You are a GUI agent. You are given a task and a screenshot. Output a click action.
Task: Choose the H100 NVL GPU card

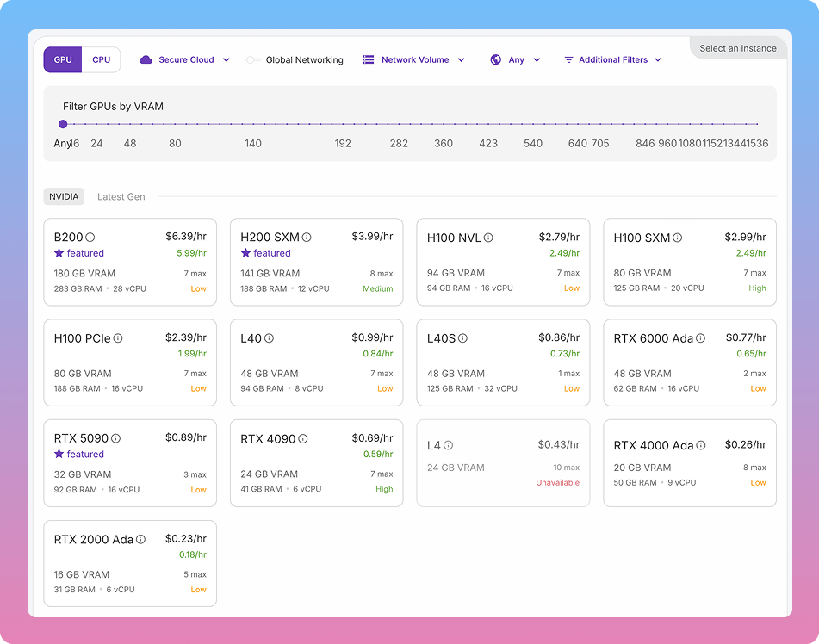[503, 262]
